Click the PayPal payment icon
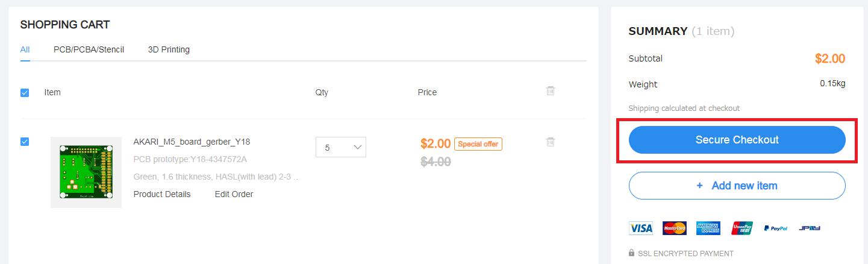This screenshot has width=868, height=264. (x=775, y=228)
